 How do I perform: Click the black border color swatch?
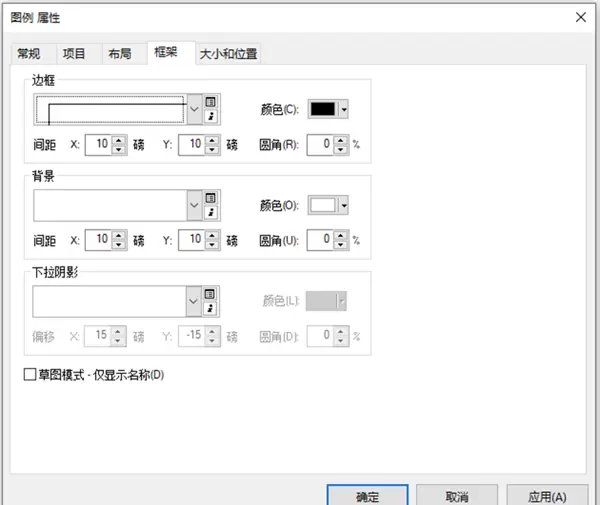point(322,109)
